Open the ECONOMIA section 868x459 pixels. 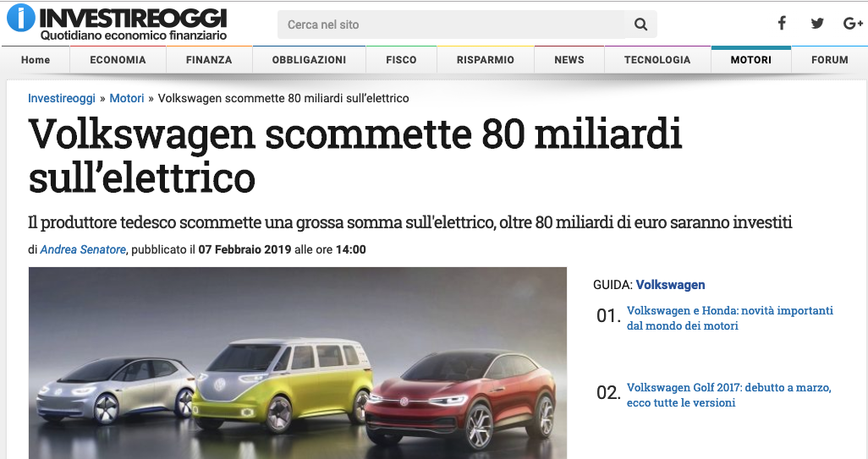(x=118, y=60)
